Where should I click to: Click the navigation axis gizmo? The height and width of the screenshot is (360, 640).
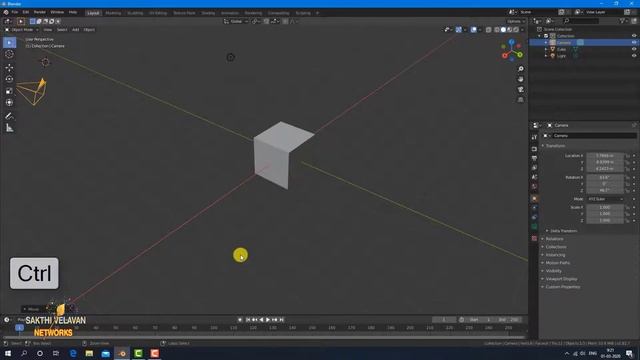coord(512,50)
